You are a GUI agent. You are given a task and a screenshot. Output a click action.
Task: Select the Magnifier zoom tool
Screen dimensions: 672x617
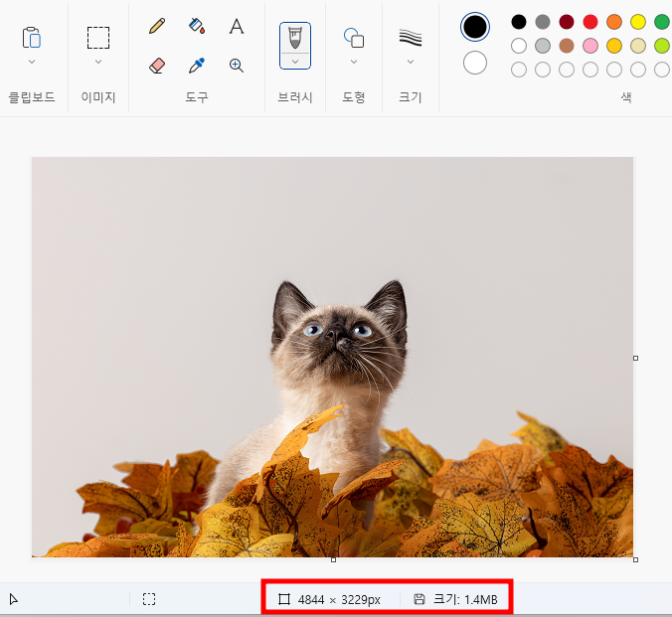[237, 66]
